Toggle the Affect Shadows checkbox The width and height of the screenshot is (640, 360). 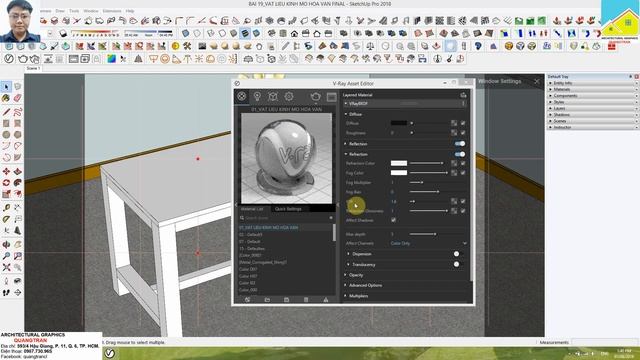(393, 220)
